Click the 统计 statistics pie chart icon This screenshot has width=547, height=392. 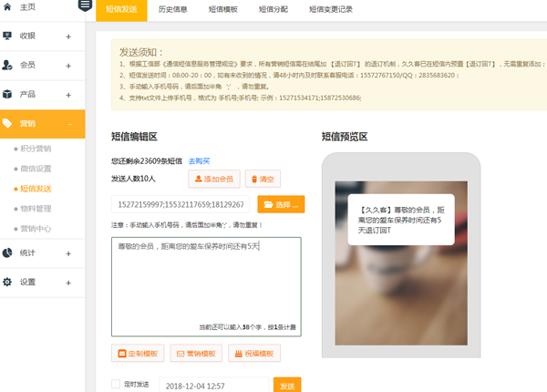(8, 253)
